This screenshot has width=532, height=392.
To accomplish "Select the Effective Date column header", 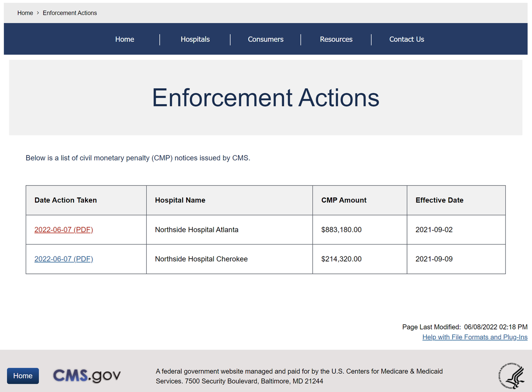I will tap(456, 200).
